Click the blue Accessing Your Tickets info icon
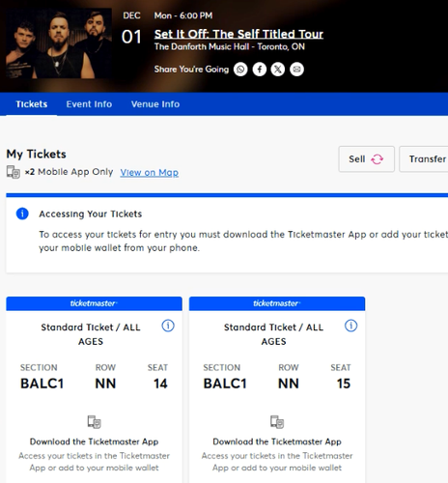The width and height of the screenshot is (448, 483). [22, 213]
